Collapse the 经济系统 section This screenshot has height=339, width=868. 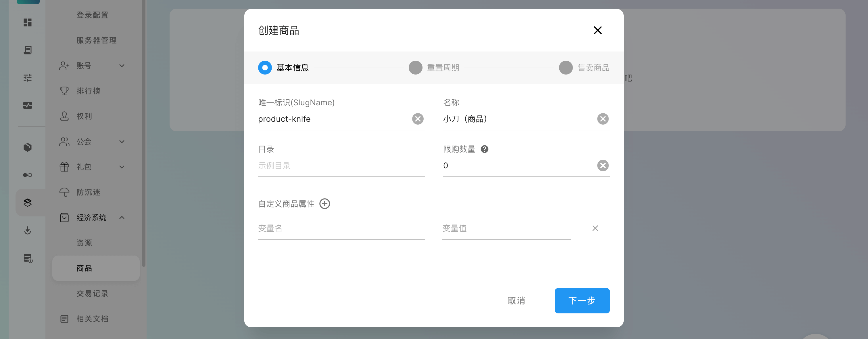click(x=122, y=218)
